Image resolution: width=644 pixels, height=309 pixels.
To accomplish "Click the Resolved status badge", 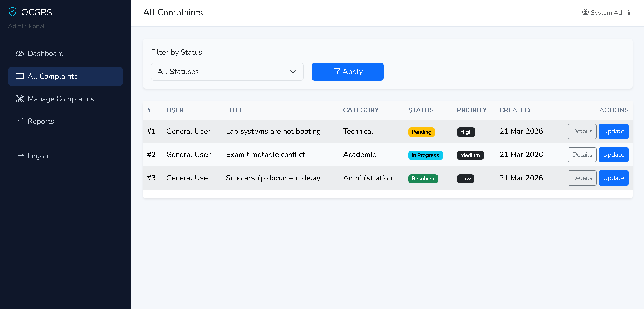I will click(423, 179).
